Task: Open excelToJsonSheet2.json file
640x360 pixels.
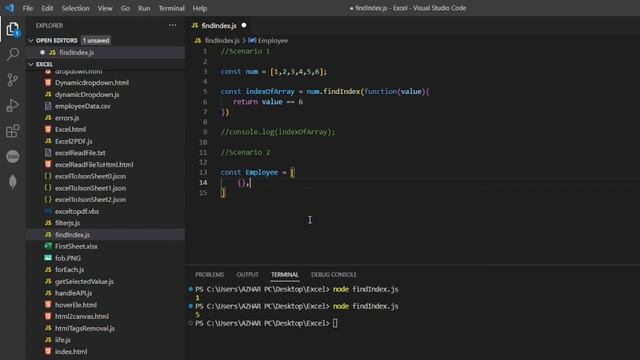Action: click(x=90, y=200)
